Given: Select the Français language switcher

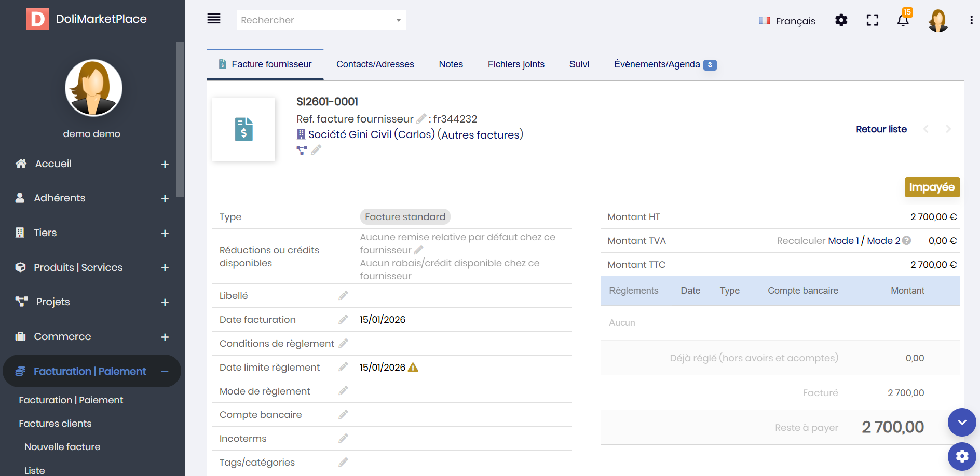Looking at the screenshot, I should 787,21.
